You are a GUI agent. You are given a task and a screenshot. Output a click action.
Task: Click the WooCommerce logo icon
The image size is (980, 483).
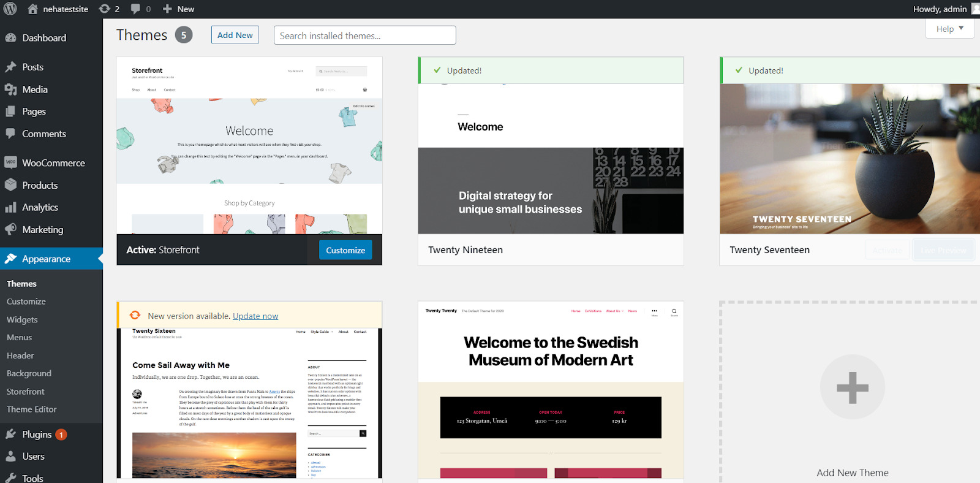(x=10, y=162)
